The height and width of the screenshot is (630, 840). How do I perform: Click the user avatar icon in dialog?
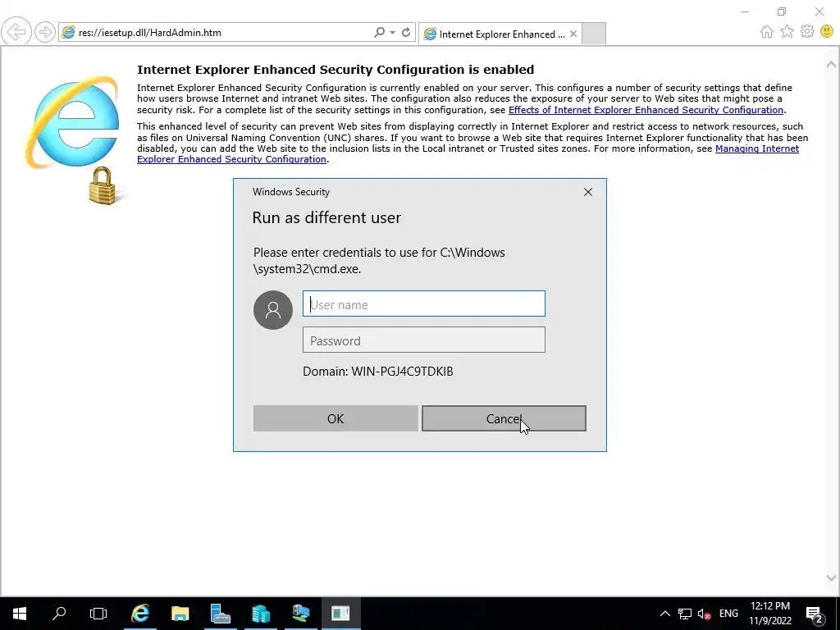click(x=272, y=309)
